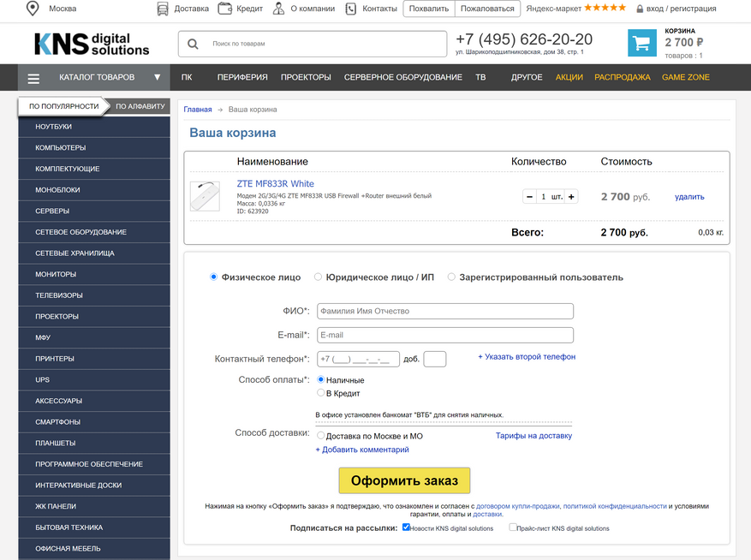Increase quantity with the plus button

click(571, 197)
